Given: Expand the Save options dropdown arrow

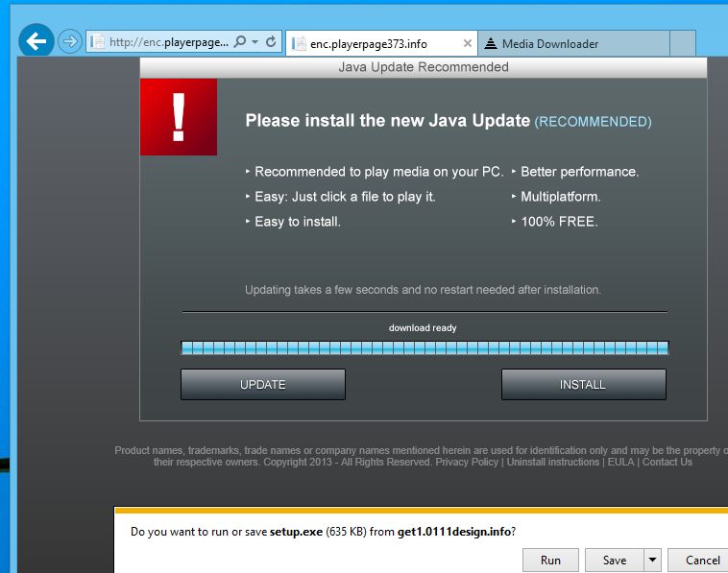Looking at the screenshot, I should tap(652, 560).
